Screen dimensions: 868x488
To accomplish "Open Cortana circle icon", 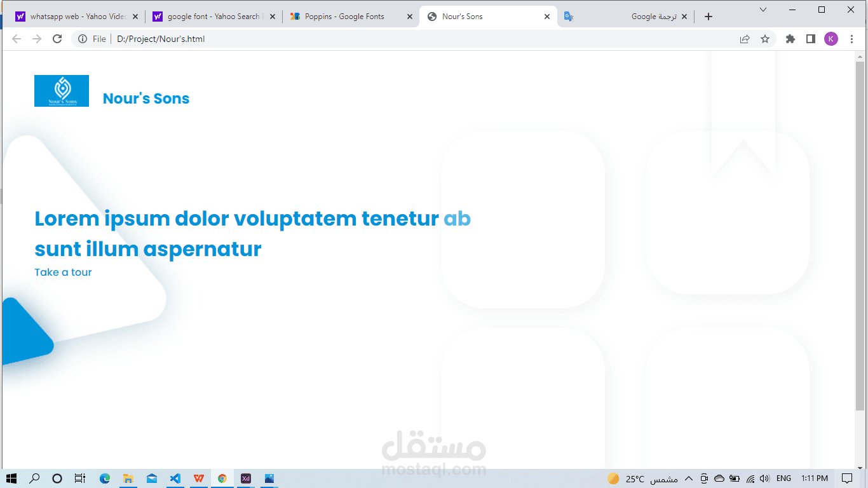I will pyautogui.click(x=57, y=478).
